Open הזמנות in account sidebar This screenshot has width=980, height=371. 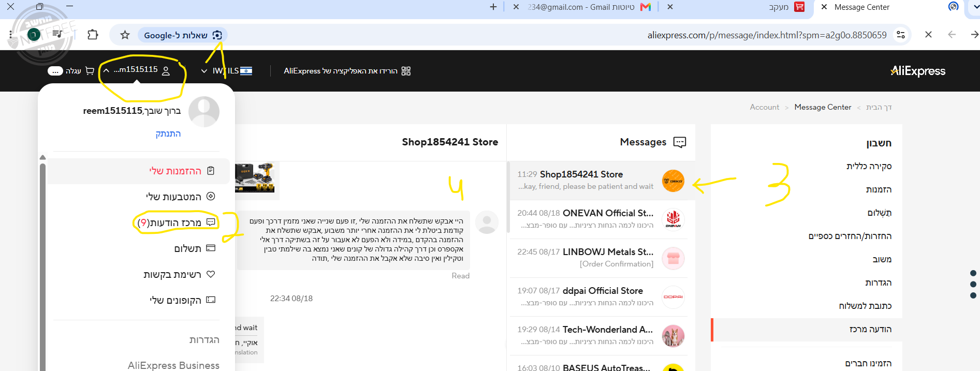pos(879,189)
